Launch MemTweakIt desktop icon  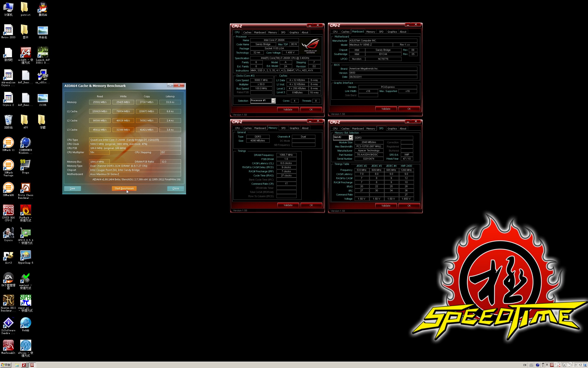click(x=8, y=347)
